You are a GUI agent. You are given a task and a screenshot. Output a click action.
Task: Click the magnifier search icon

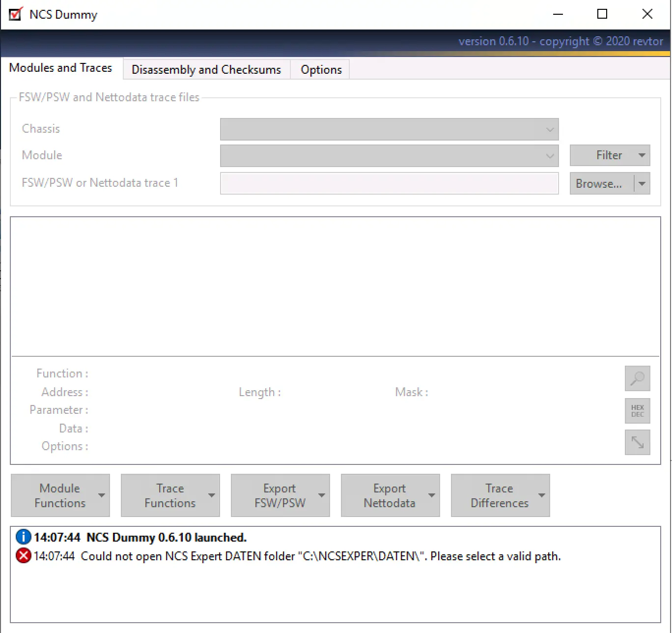(x=637, y=378)
